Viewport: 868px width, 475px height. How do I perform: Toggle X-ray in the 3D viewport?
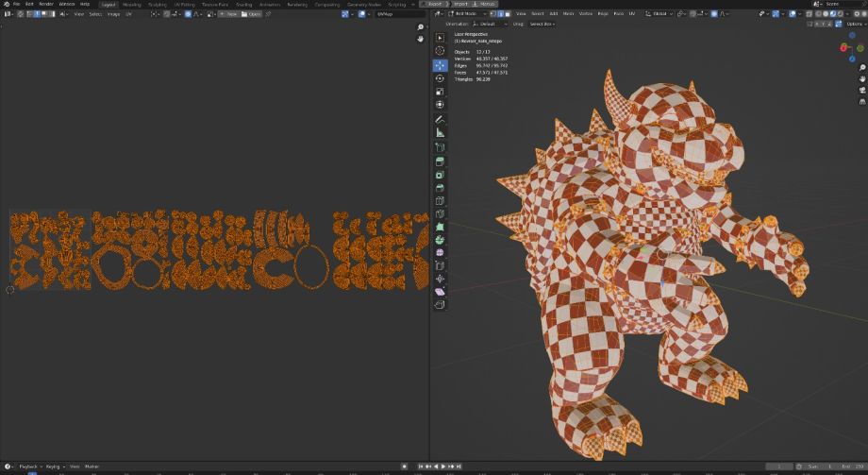[x=810, y=14]
